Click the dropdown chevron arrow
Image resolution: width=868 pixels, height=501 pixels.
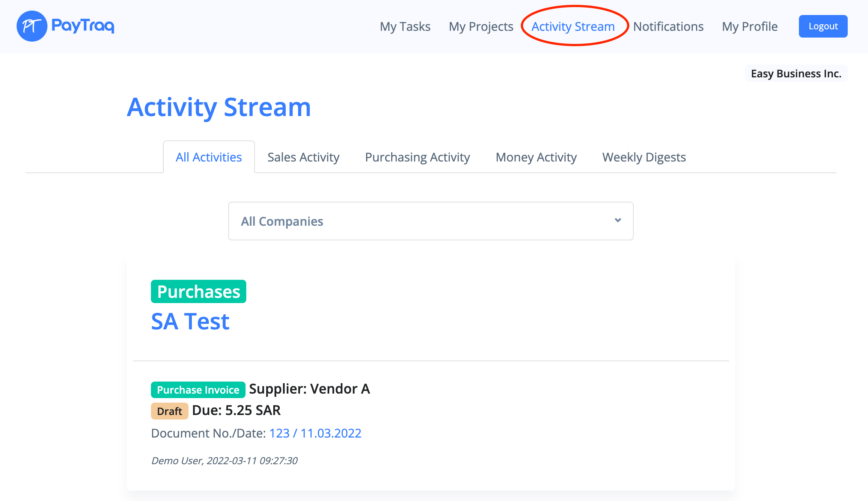click(x=618, y=220)
